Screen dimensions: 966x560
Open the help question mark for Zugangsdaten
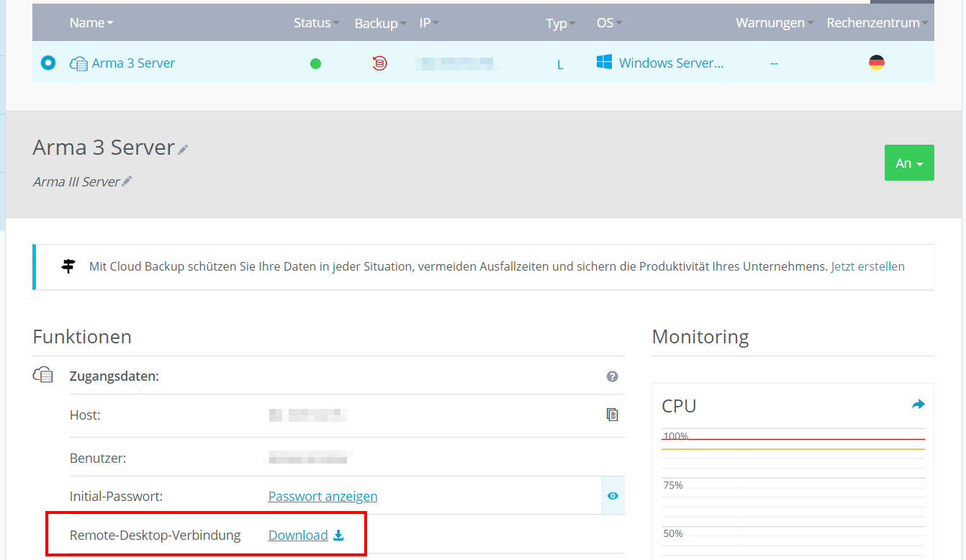point(613,376)
